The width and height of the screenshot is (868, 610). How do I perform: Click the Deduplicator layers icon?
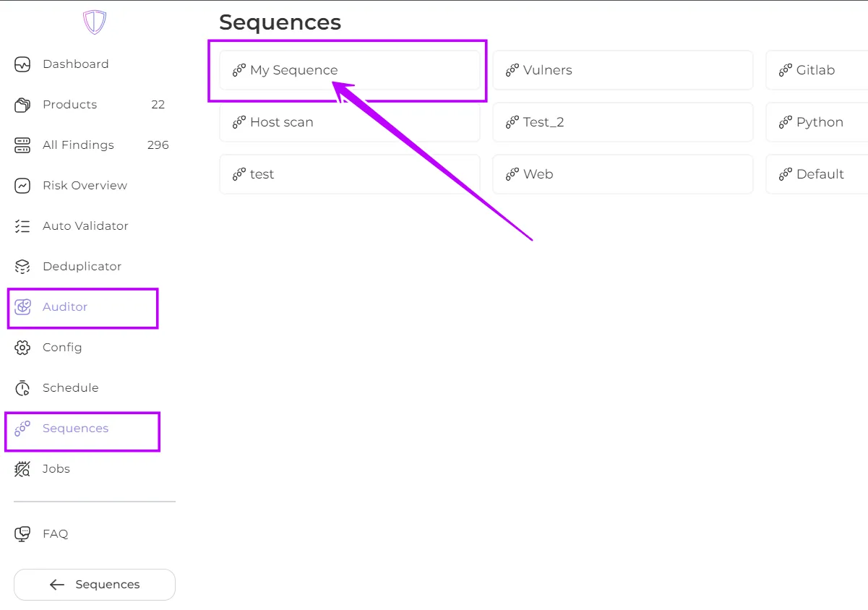(22, 267)
